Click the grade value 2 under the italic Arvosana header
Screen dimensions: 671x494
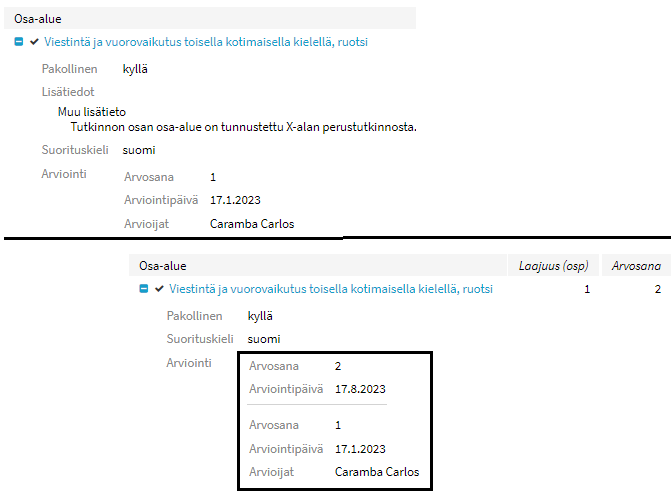coord(657,289)
